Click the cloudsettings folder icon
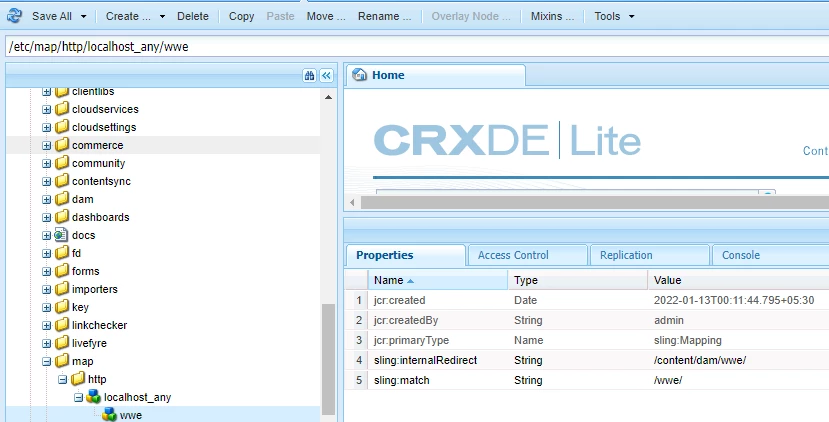 pyautogui.click(x=62, y=127)
